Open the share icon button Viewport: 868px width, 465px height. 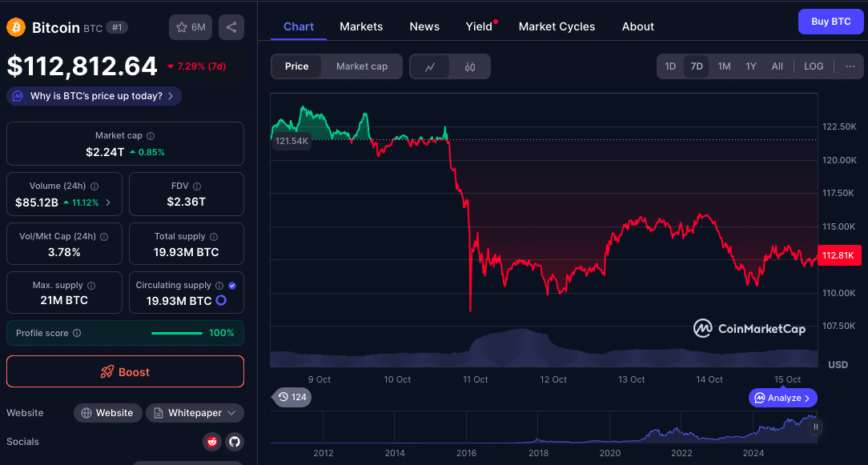pyautogui.click(x=231, y=27)
